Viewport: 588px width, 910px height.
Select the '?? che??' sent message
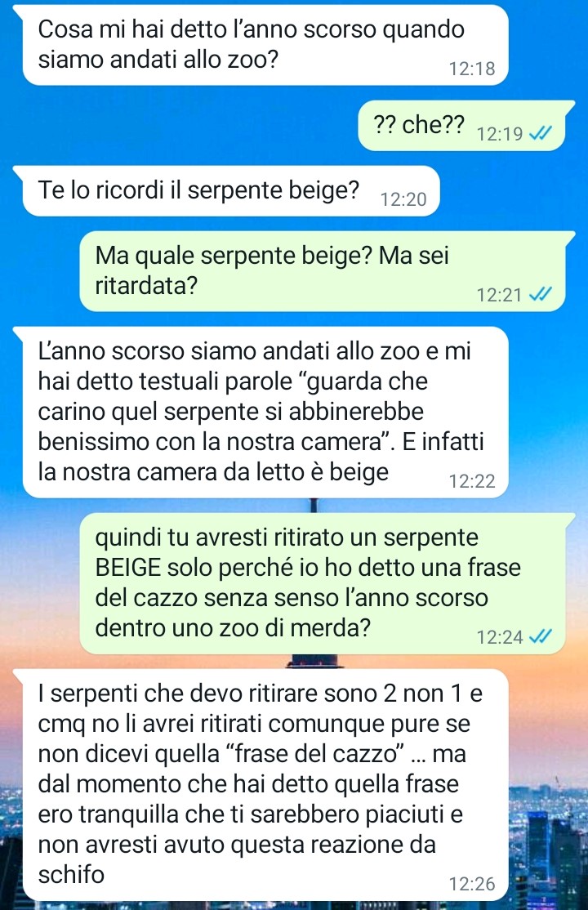pyautogui.click(x=461, y=125)
